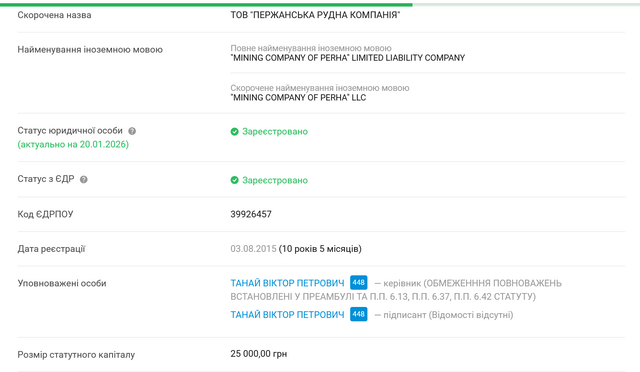
Task: Click 448 badge in the керівник row
Action: [x=358, y=283]
